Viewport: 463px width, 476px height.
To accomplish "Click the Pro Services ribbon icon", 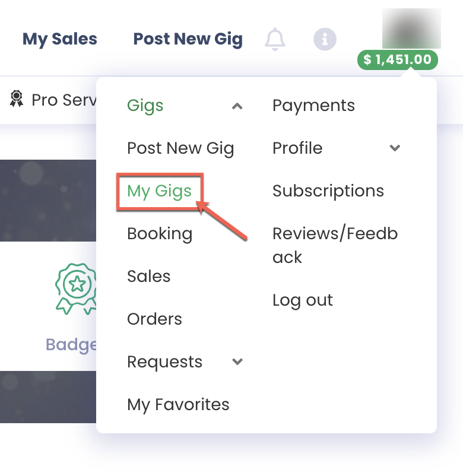I will pos(17,99).
